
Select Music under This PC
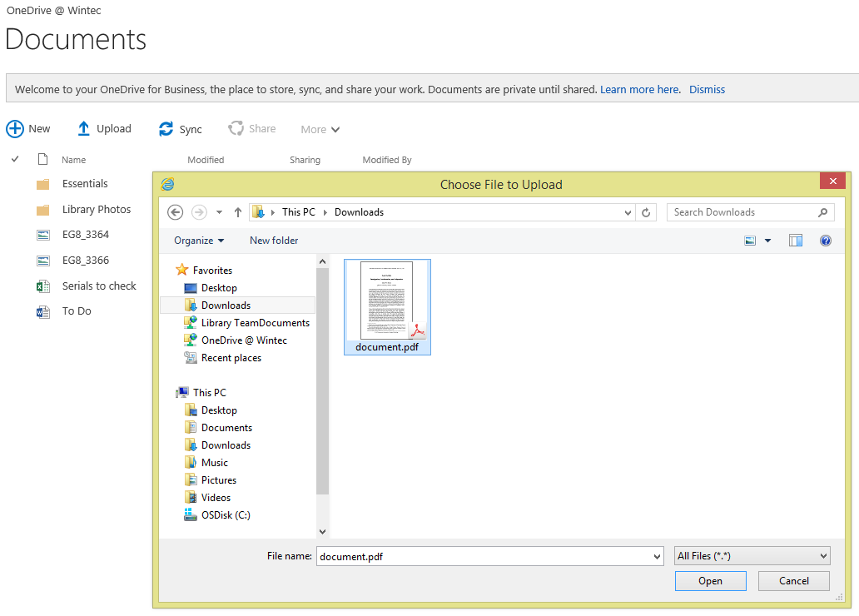214,463
